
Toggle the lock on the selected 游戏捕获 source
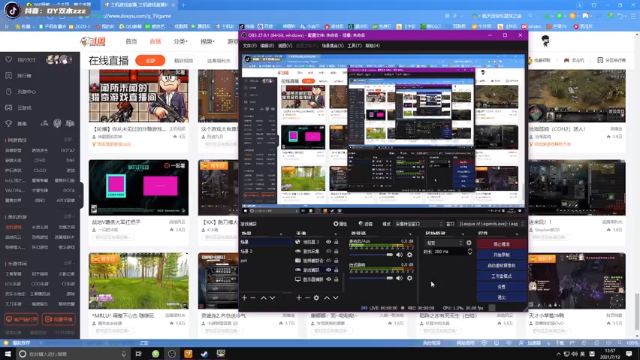point(336,270)
